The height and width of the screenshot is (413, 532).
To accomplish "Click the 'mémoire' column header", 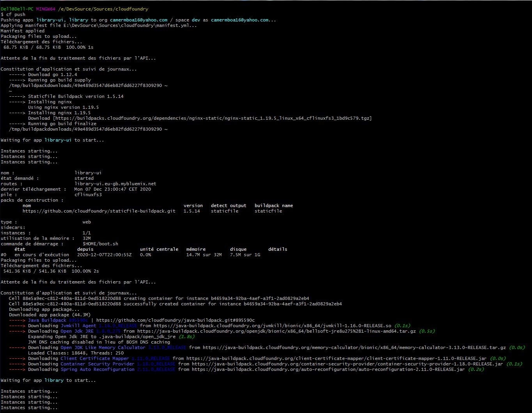I will coord(196,249).
